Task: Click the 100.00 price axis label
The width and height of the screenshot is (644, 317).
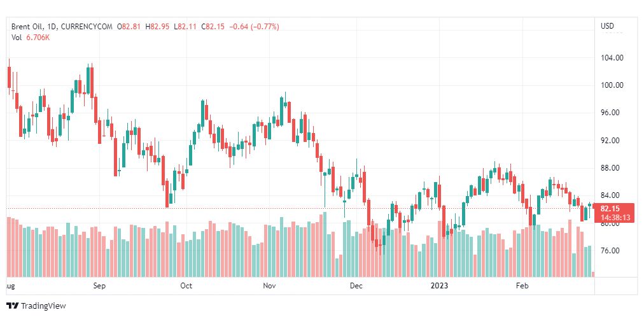Action: [611, 85]
